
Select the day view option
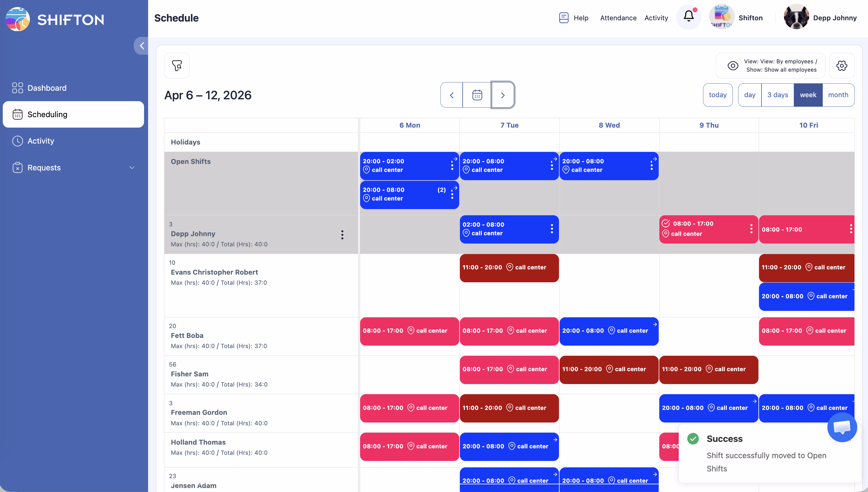point(749,95)
